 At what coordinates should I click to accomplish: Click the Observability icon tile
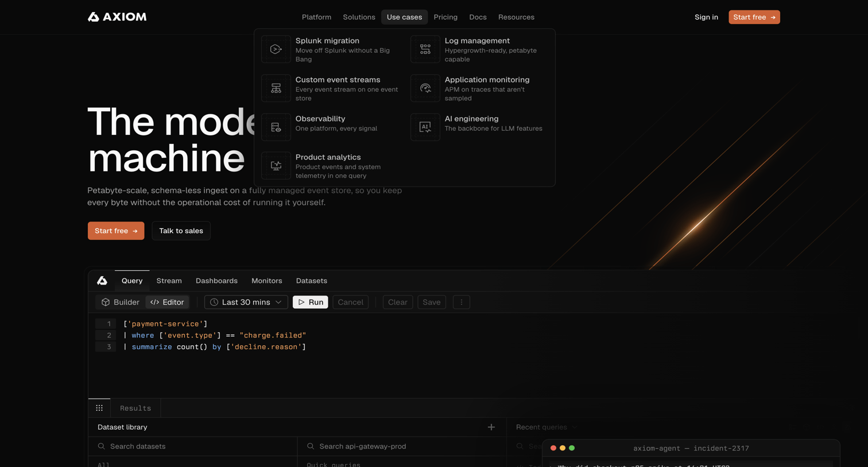(x=276, y=127)
